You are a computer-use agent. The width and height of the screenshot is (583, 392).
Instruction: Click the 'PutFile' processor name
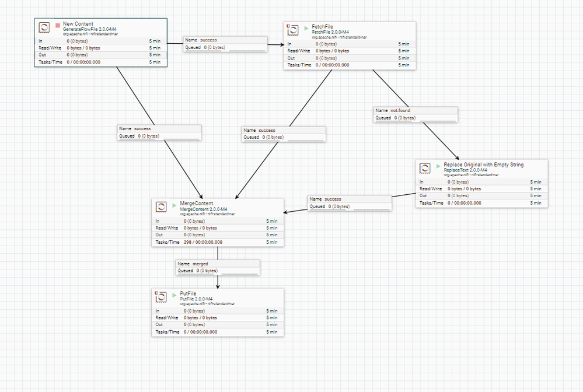pos(188,293)
